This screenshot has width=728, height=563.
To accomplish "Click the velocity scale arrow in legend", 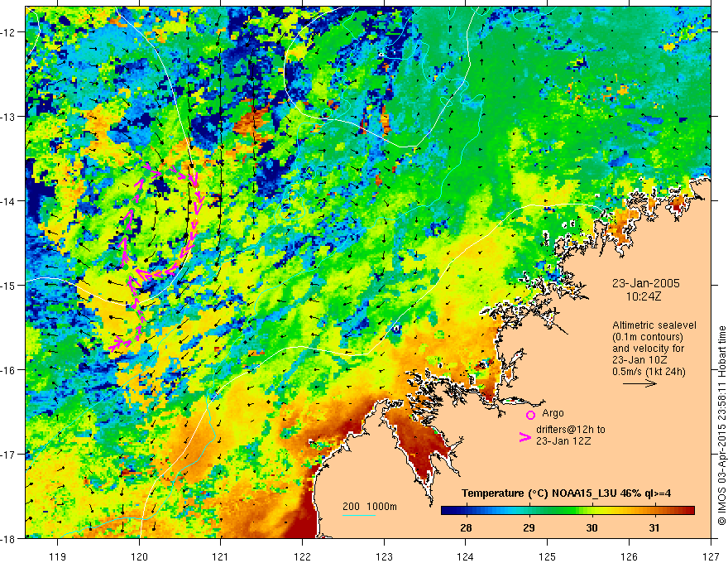I will (x=639, y=383).
